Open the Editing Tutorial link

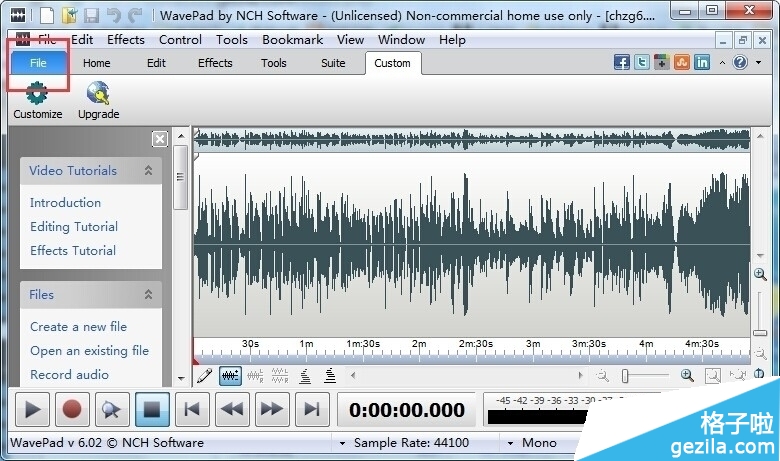coord(74,227)
